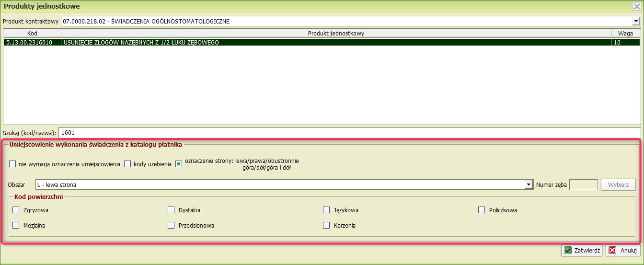Click the Waga column header
Screen dimensions: 644x265
point(625,34)
